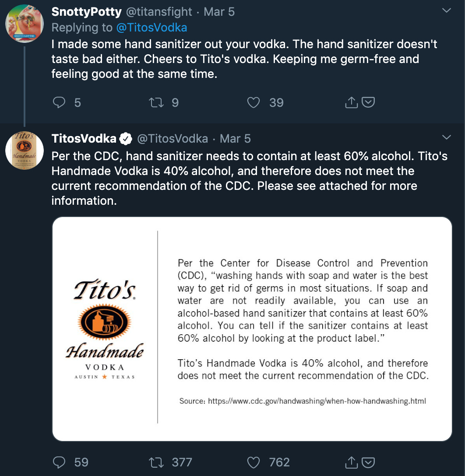Screen dimensions: 465x476
Task: Follow the @TitosVodka mention link
Action: tap(151, 28)
